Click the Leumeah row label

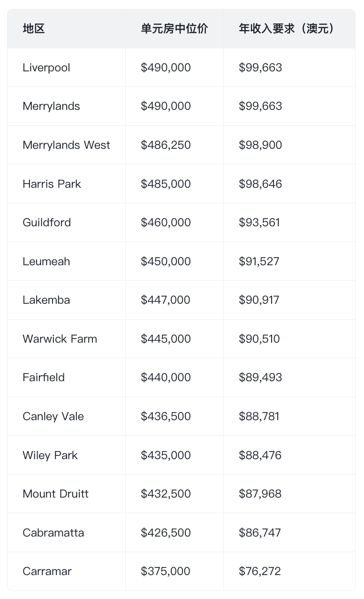(x=46, y=261)
